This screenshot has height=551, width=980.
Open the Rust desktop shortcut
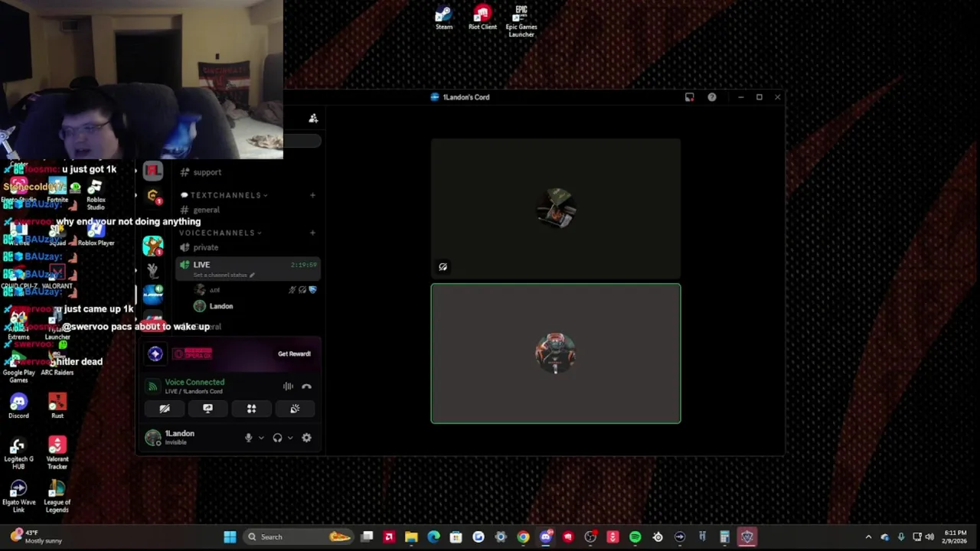(57, 406)
